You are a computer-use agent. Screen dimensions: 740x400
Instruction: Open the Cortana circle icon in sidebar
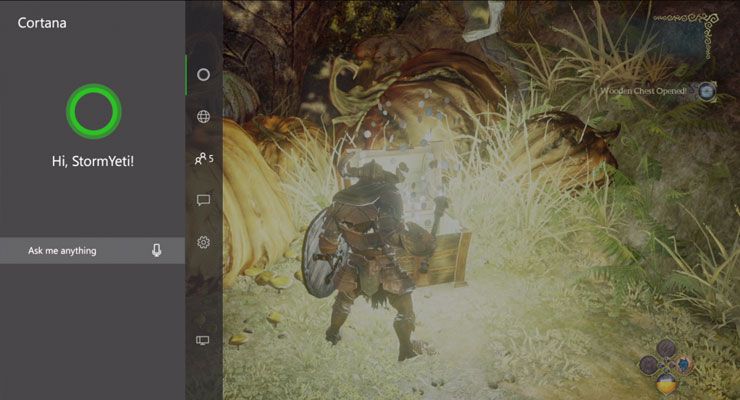[x=203, y=74]
